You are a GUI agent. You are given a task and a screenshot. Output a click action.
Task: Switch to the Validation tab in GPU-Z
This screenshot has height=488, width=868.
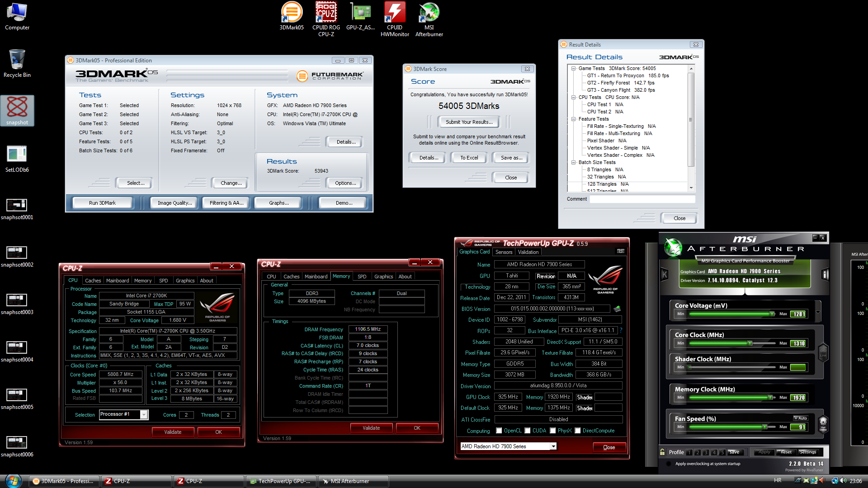click(x=528, y=252)
